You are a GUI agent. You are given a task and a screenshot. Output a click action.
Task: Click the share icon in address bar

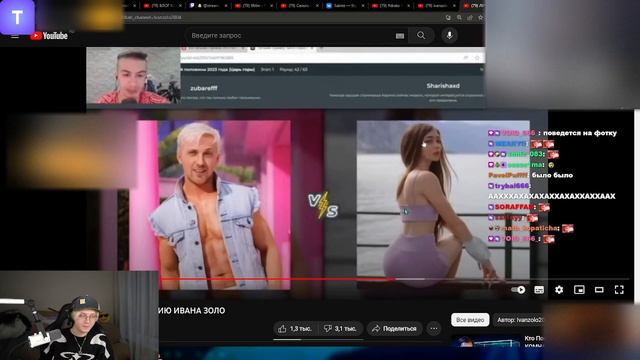click(x=470, y=18)
